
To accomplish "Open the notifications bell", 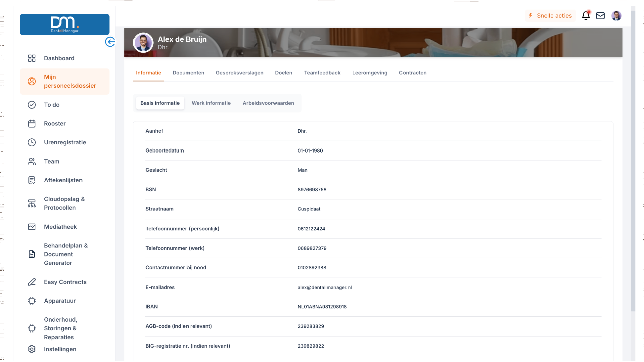I will 586,16.
